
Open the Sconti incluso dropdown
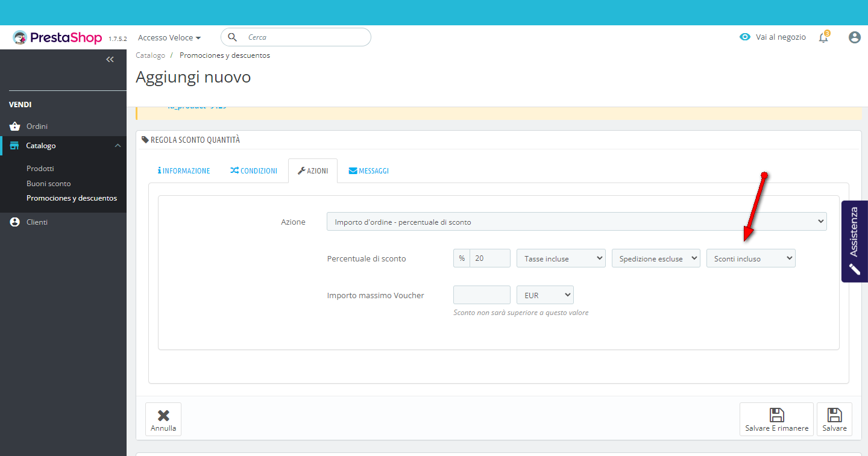750,258
